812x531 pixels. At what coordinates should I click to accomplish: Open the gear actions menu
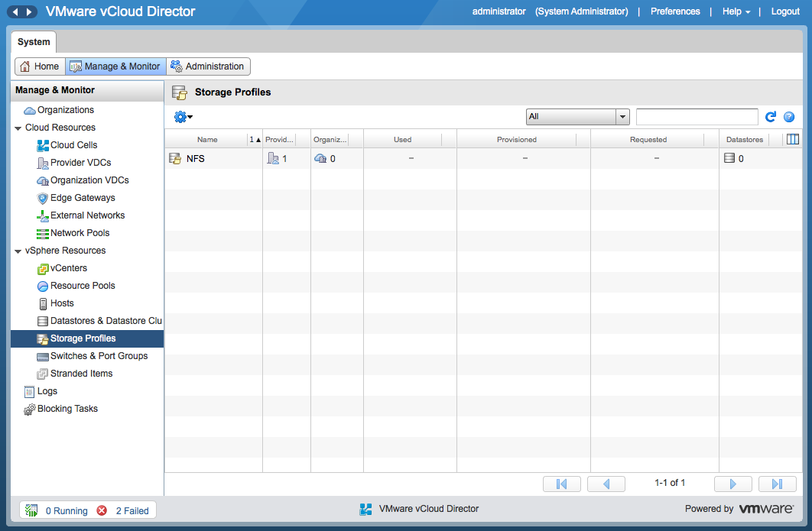184,117
